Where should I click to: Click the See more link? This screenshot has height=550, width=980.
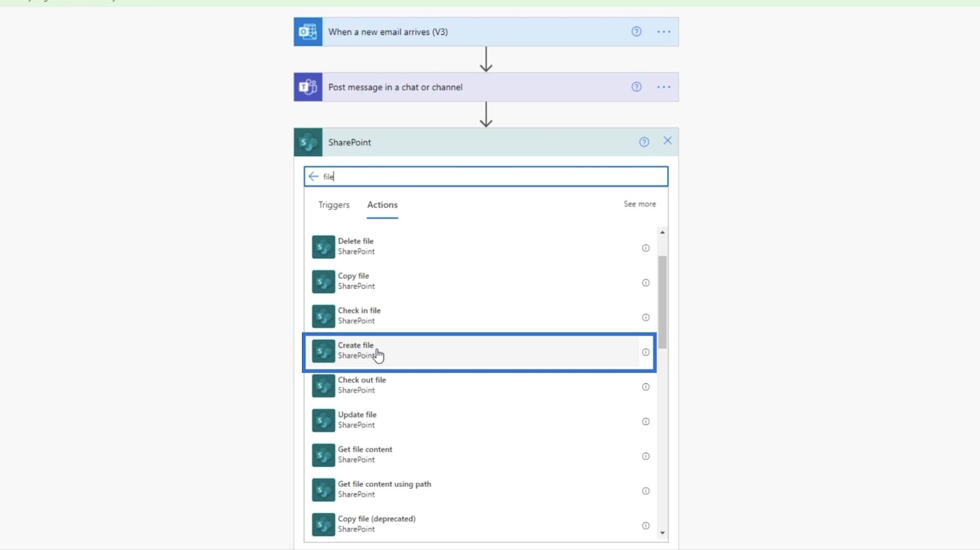click(x=639, y=204)
